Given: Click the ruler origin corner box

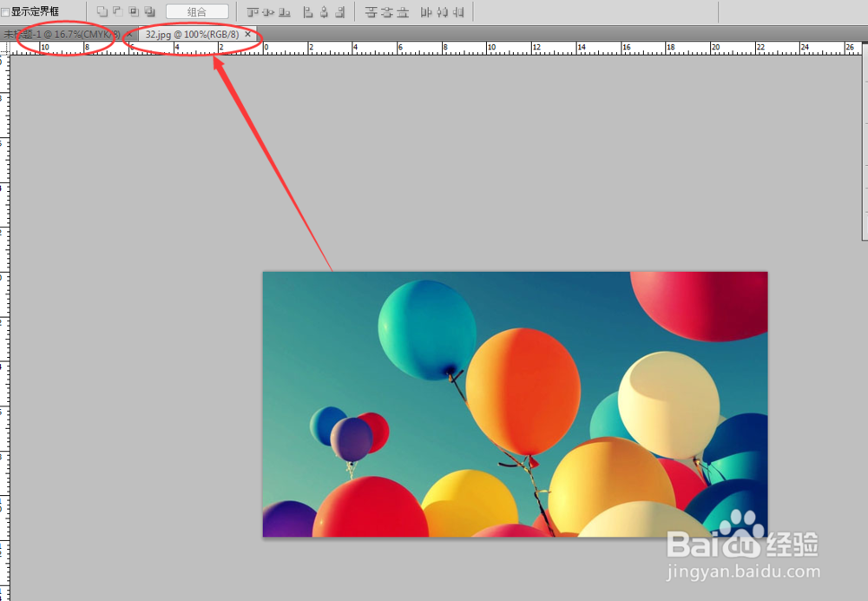Looking at the screenshot, I should [5, 48].
